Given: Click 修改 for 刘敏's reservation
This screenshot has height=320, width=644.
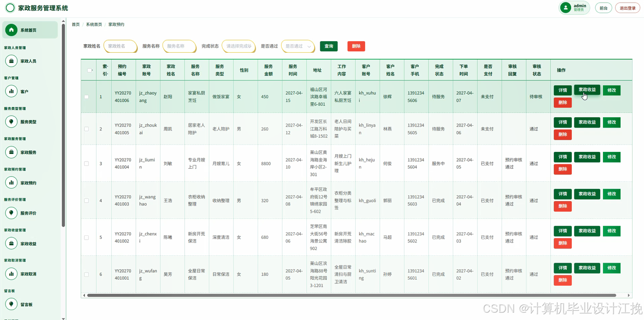Looking at the screenshot, I should pos(612,157).
